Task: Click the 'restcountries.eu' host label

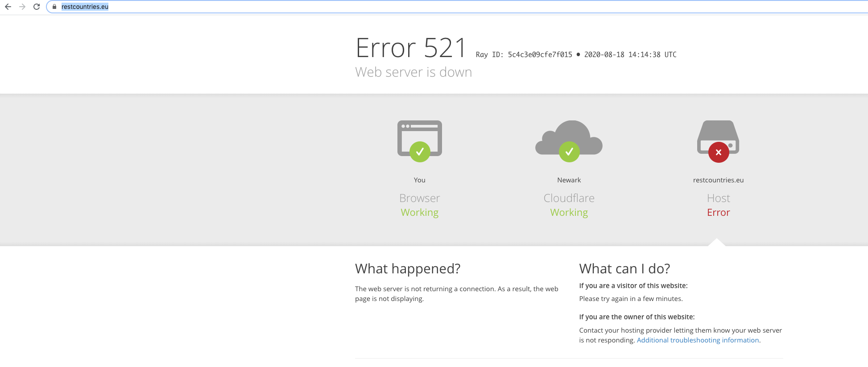Action: pos(718,180)
